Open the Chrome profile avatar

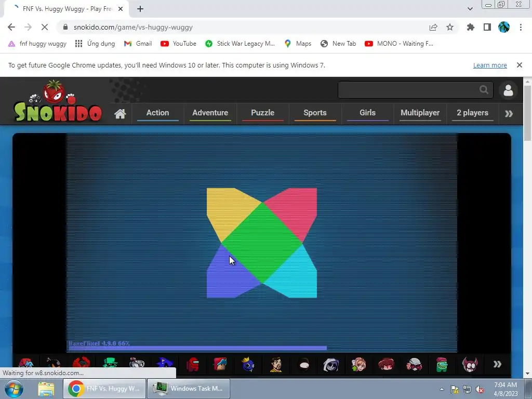tap(504, 27)
